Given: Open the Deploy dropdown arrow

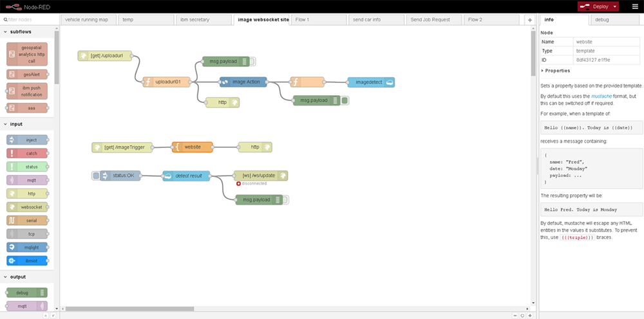Looking at the screenshot, I should [x=615, y=6].
